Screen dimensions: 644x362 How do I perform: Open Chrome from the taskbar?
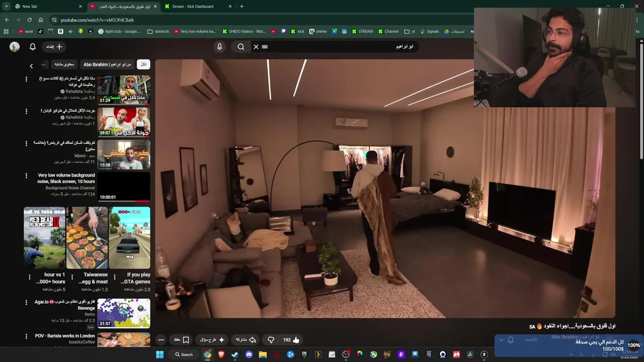click(207, 354)
